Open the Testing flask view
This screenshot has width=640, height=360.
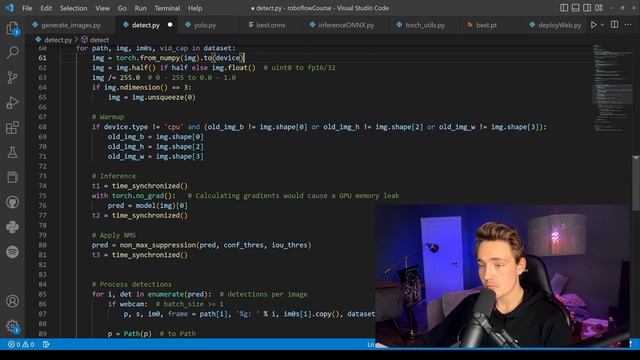point(13,152)
